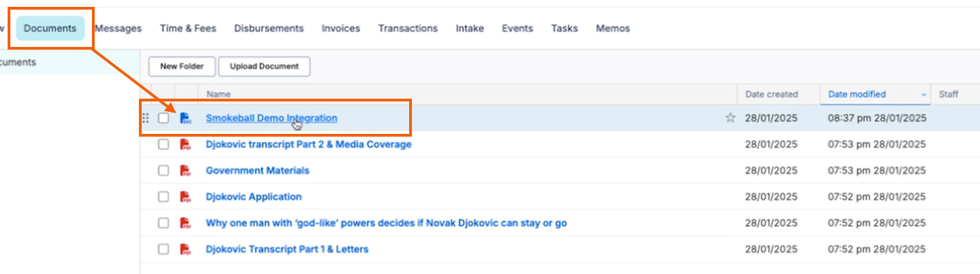Select checkbox for Djokovic Transcript Part 1

click(x=163, y=249)
